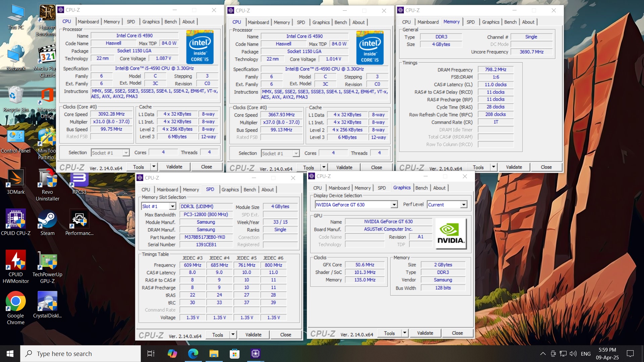The width and height of the screenshot is (644, 362).
Task: Open TechPowerUp GPU-Z shortcut
Action: point(47,267)
